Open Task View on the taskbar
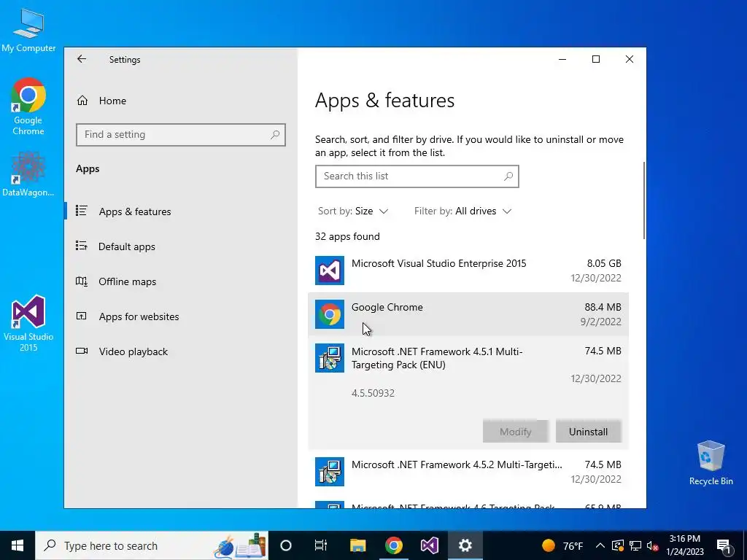Image resolution: width=747 pixels, height=560 pixels. (321, 545)
